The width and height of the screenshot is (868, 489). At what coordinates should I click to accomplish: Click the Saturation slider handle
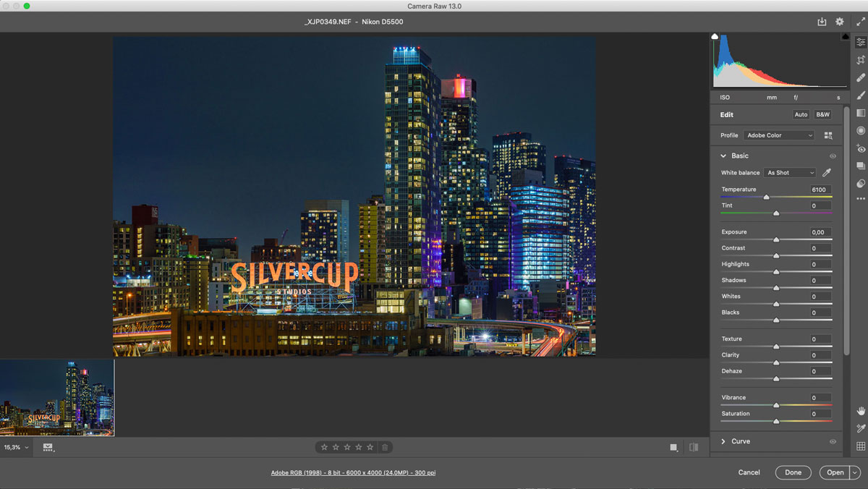(776, 421)
